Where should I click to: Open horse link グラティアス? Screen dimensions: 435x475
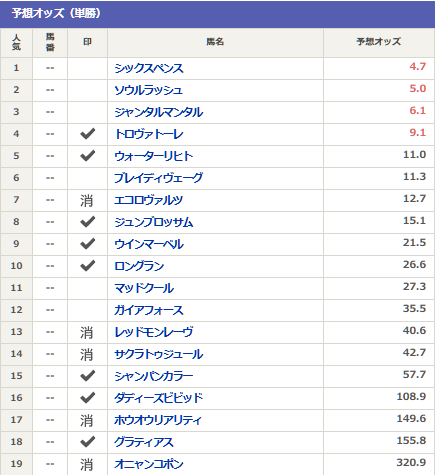(144, 442)
